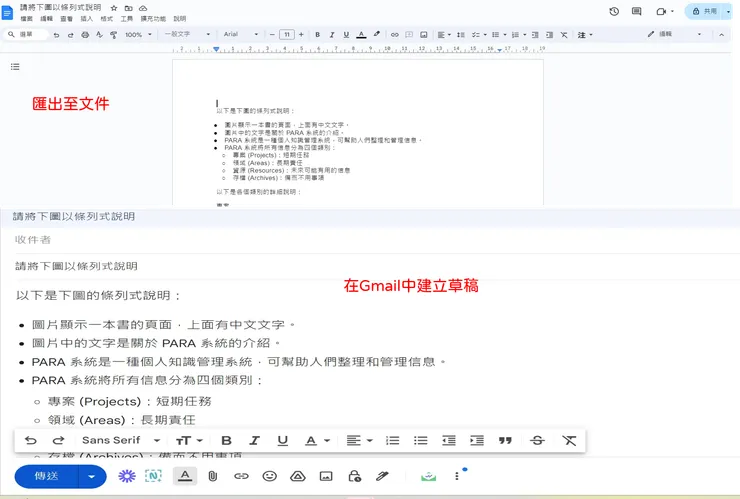Collapse the Docs toolbar with chevron
740x499 pixels.
[722, 34]
